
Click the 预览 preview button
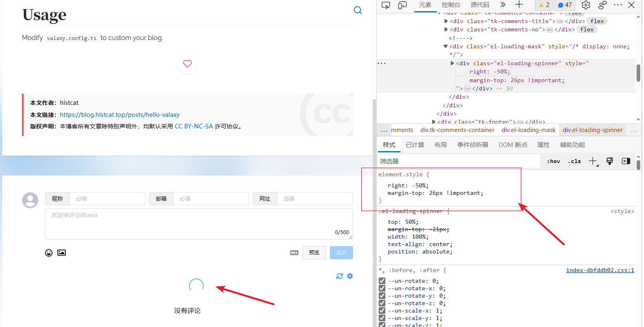coord(314,252)
